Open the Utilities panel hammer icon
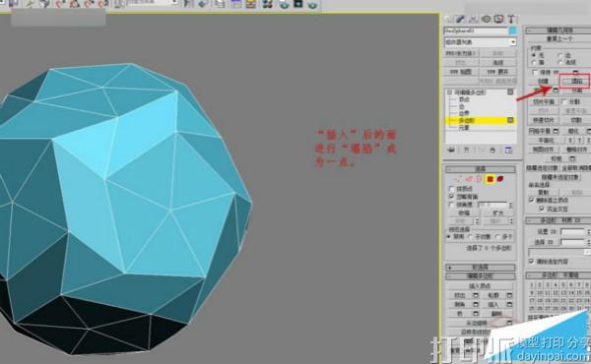The image size is (591, 364). [511, 19]
